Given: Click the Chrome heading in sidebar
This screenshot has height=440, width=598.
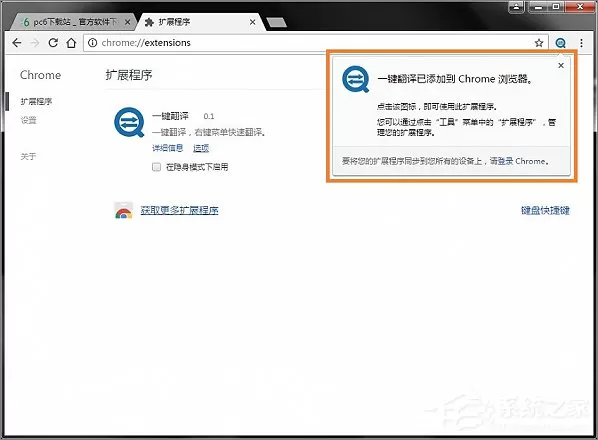Looking at the screenshot, I should [40, 75].
